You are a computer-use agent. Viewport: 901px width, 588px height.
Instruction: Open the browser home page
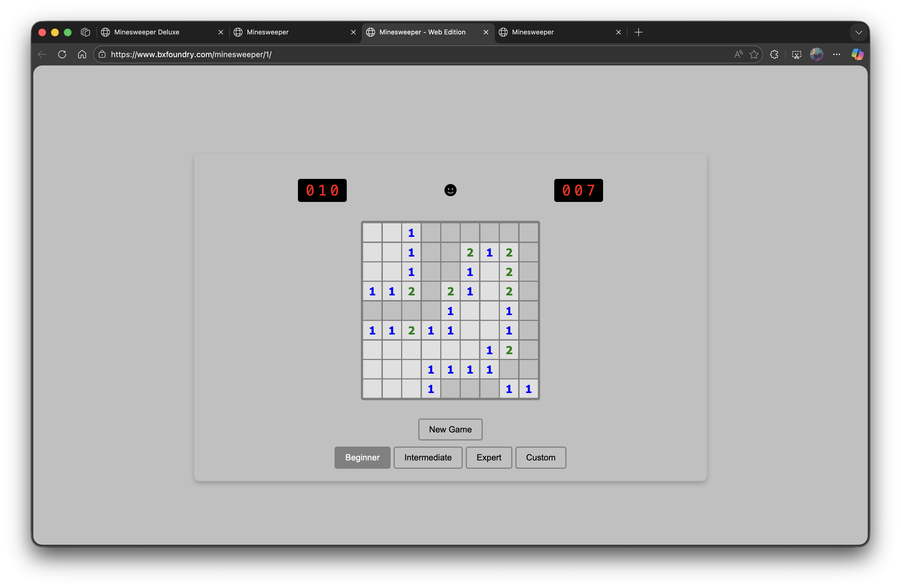click(x=82, y=54)
